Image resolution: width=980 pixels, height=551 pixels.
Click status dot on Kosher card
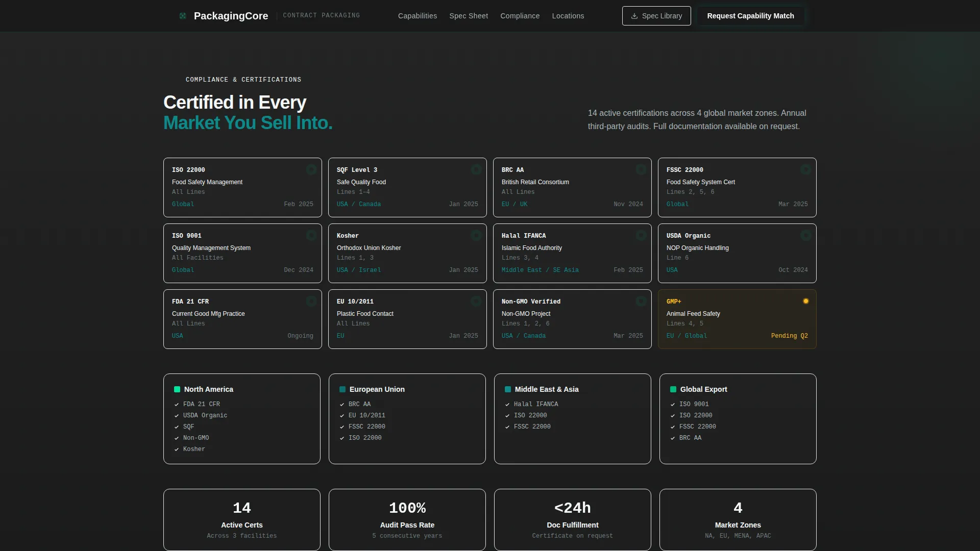(x=476, y=235)
